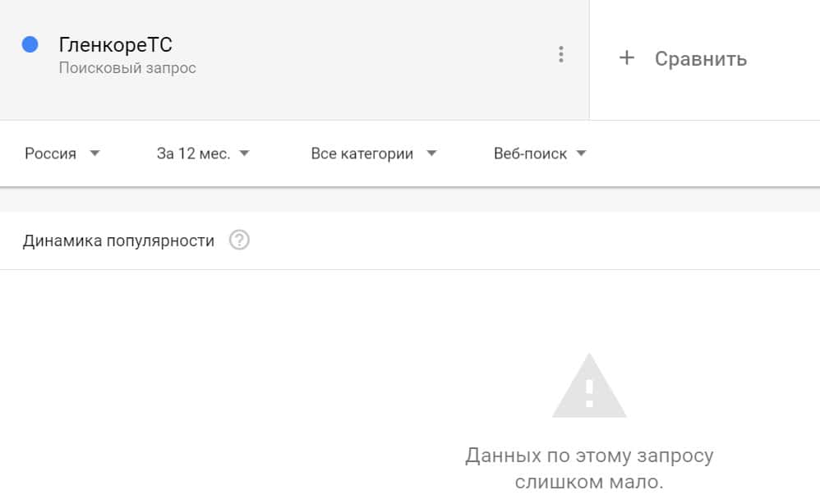Click the Динамика популярности heading
Viewport: 820px width, 504px height.
119,241
